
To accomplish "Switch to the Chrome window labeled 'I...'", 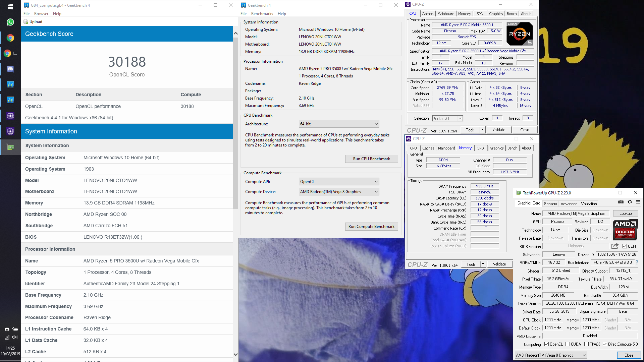I will pos(10,53).
